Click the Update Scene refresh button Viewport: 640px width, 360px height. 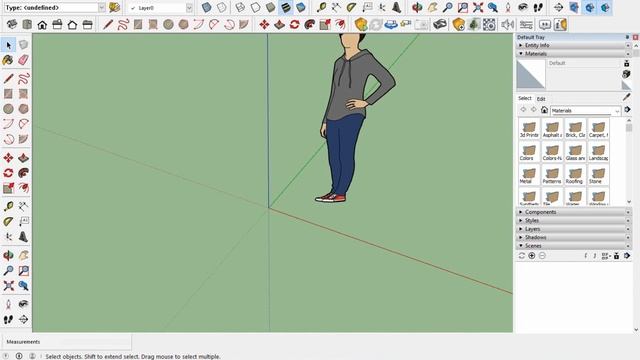click(522, 256)
